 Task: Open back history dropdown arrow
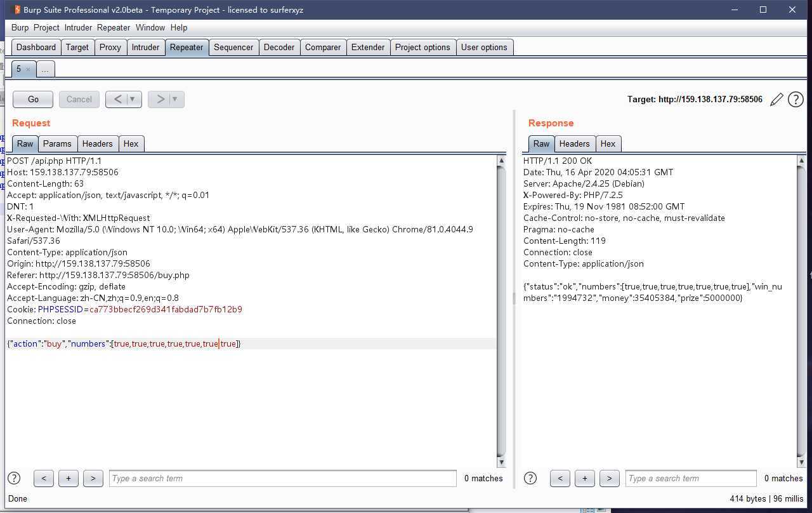[133, 99]
